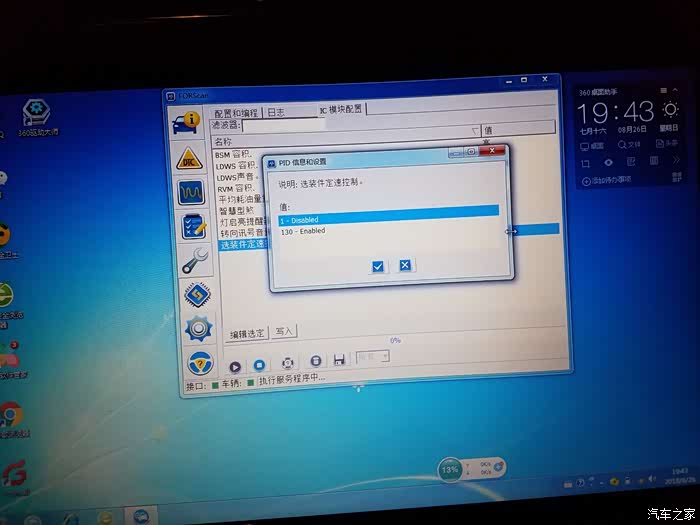Expand more tools with double chevron in widget
Screen dimensions: 700x525
tap(676, 160)
